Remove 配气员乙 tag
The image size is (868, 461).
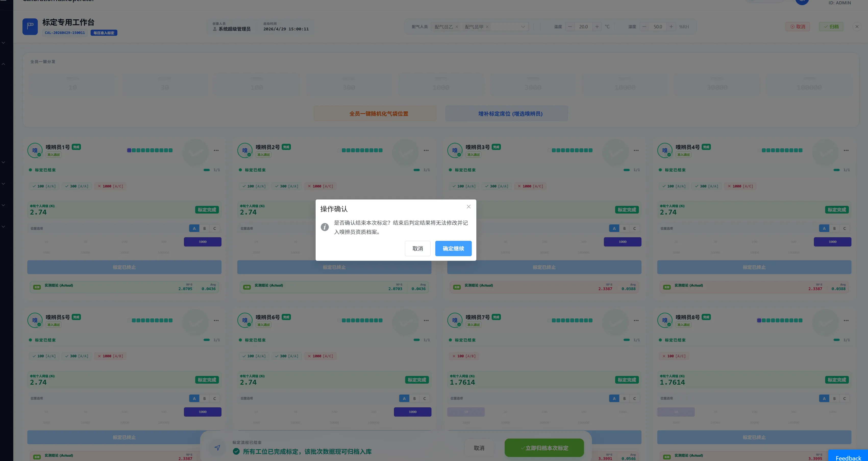point(456,27)
